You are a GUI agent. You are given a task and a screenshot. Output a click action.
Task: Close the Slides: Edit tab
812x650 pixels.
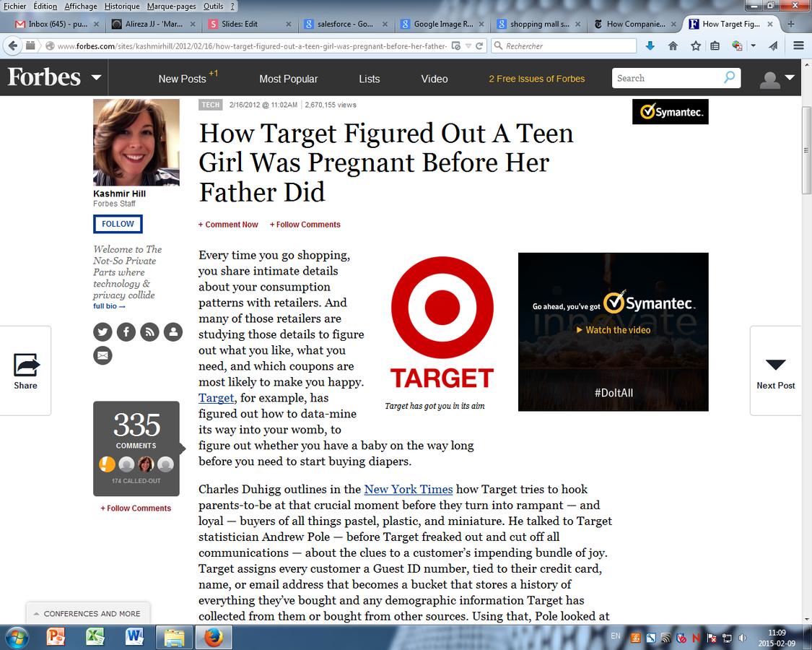(289, 24)
